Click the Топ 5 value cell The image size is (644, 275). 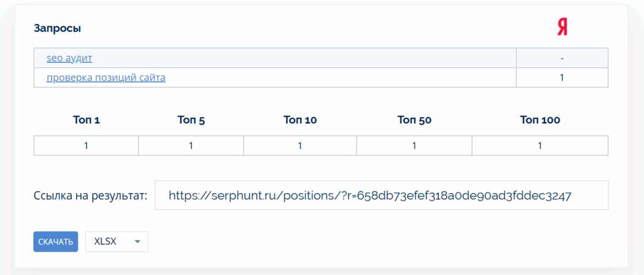pyautogui.click(x=191, y=146)
